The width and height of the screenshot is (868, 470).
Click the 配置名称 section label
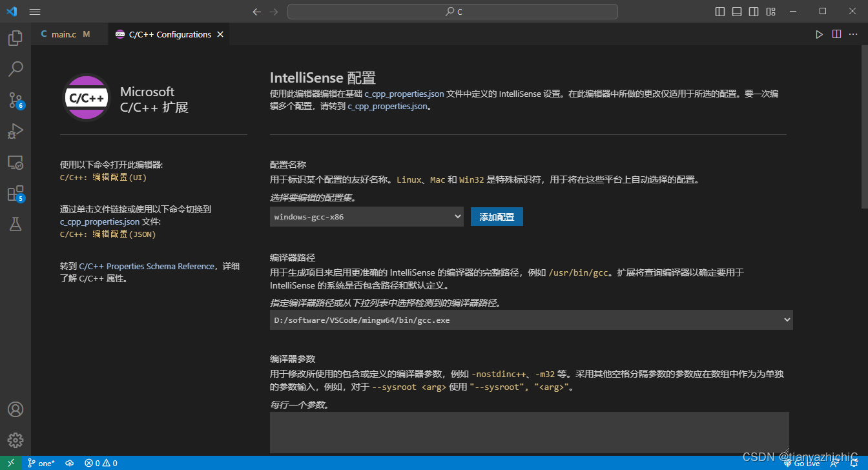pos(287,165)
